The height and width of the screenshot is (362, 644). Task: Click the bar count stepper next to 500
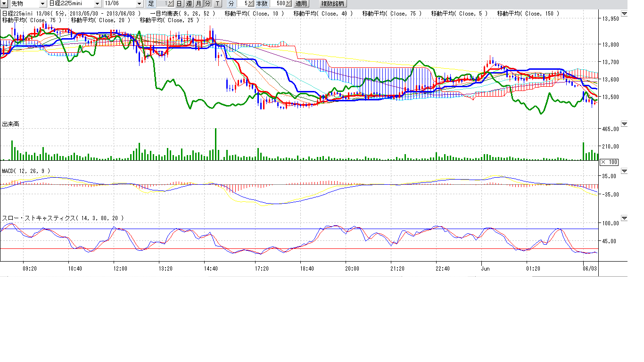click(x=289, y=3)
